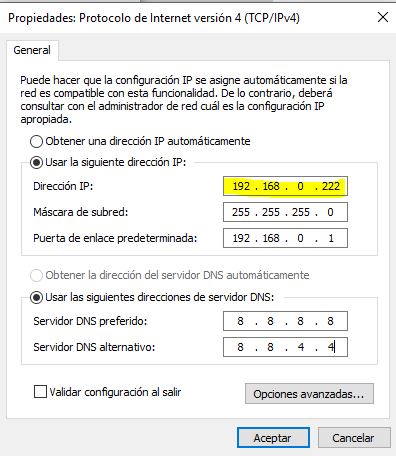Open Opciones avanzadas settings
This screenshot has width=396, height=456.
point(309,394)
